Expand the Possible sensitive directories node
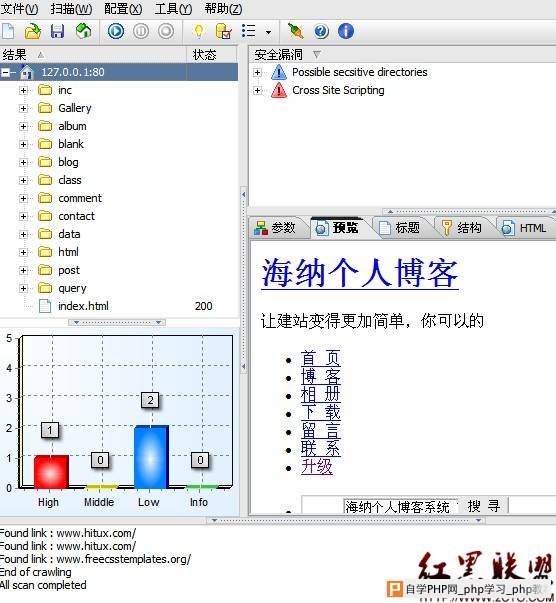The height and width of the screenshot is (603, 556). (258, 72)
